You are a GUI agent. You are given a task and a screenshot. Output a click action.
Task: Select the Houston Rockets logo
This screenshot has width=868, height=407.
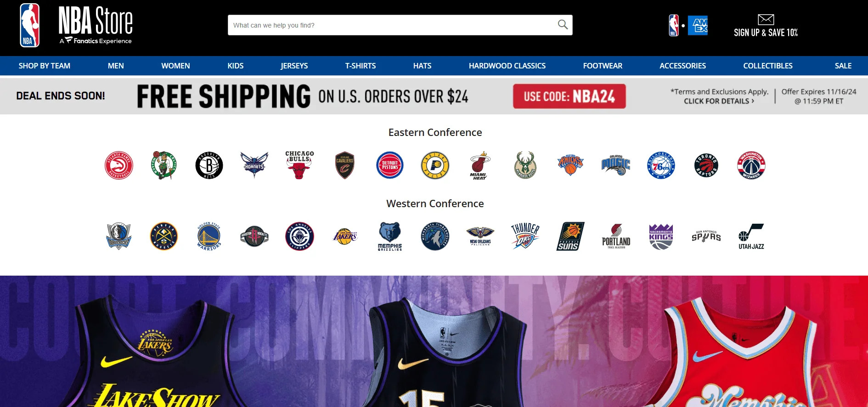point(254,237)
